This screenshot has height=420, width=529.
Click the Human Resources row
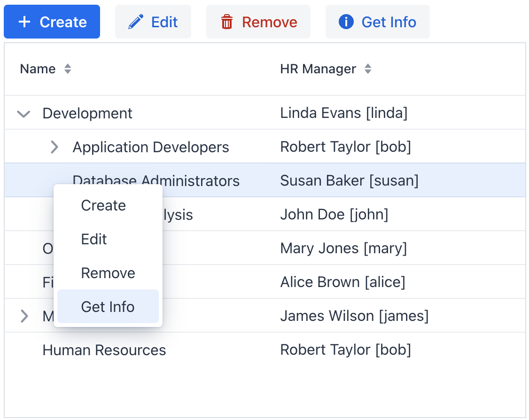(x=104, y=350)
